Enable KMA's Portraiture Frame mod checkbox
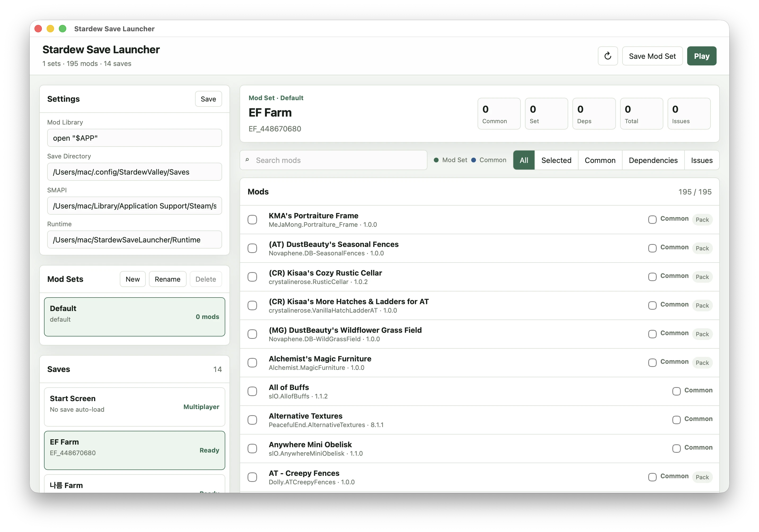This screenshot has width=759, height=532. (252, 219)
